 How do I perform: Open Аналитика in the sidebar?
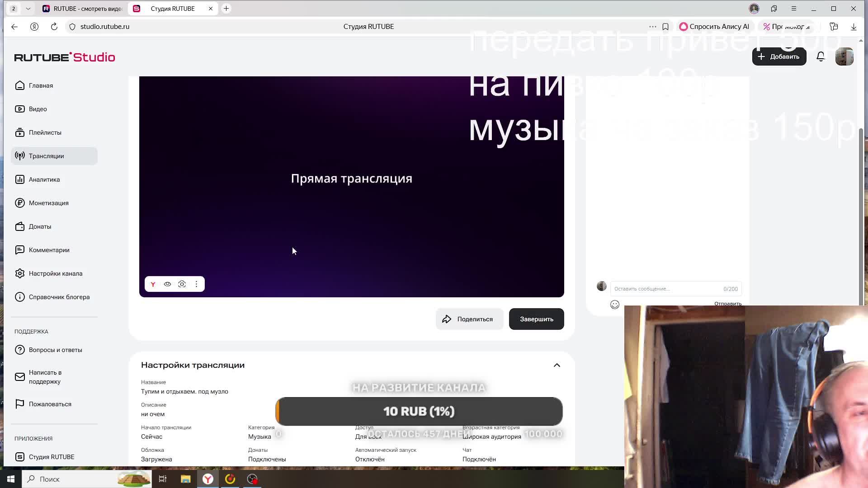tap(44, 179)
